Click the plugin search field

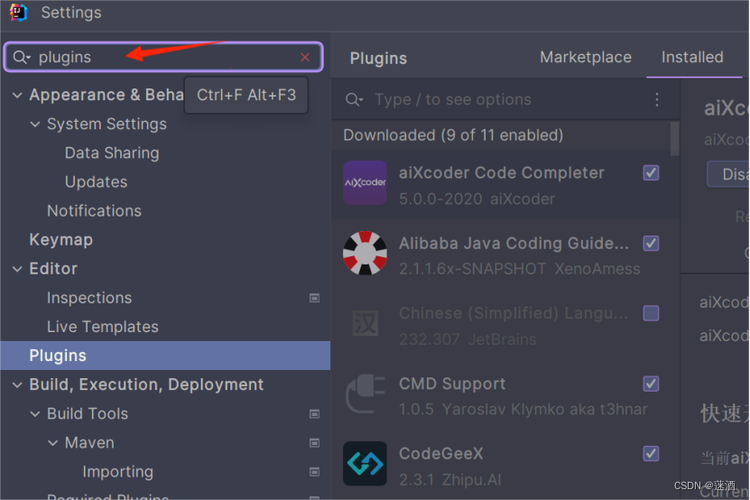point(500,100)
